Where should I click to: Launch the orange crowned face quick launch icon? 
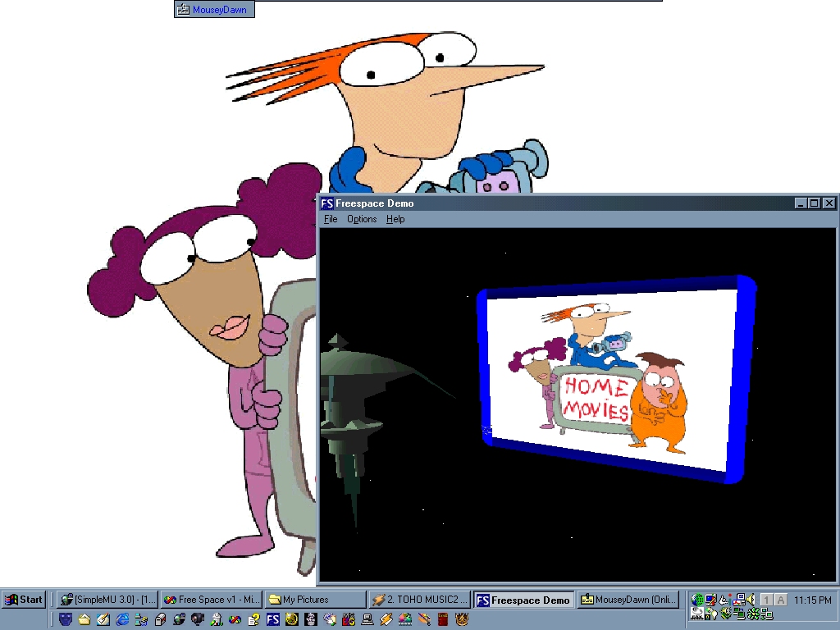click(x=462, y=619)
